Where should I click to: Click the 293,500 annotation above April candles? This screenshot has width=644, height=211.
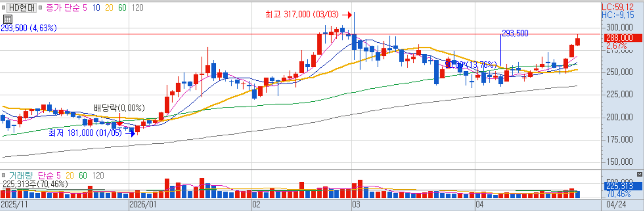point(515,33)
